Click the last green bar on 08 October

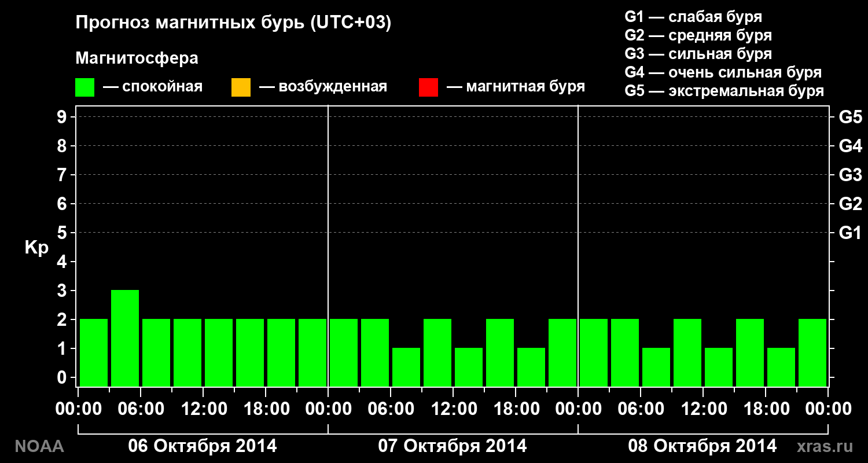[812, 352]
